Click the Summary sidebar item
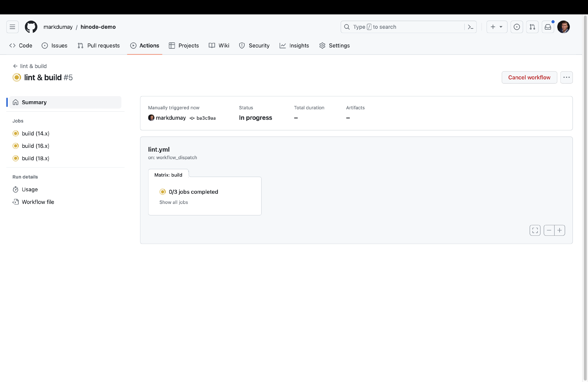The width and height of the screenshot is (588, 382). [64, 102]
